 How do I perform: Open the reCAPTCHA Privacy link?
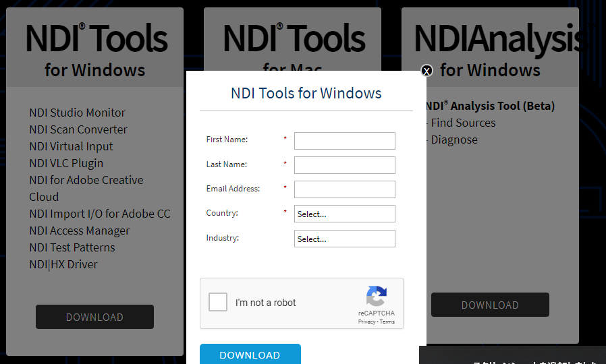[366, 322]
